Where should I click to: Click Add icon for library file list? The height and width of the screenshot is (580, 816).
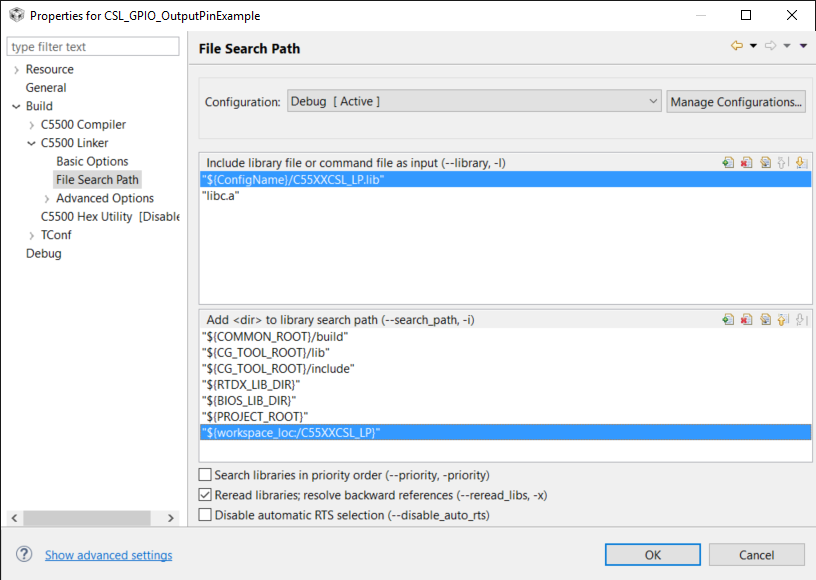coord(728,163)
